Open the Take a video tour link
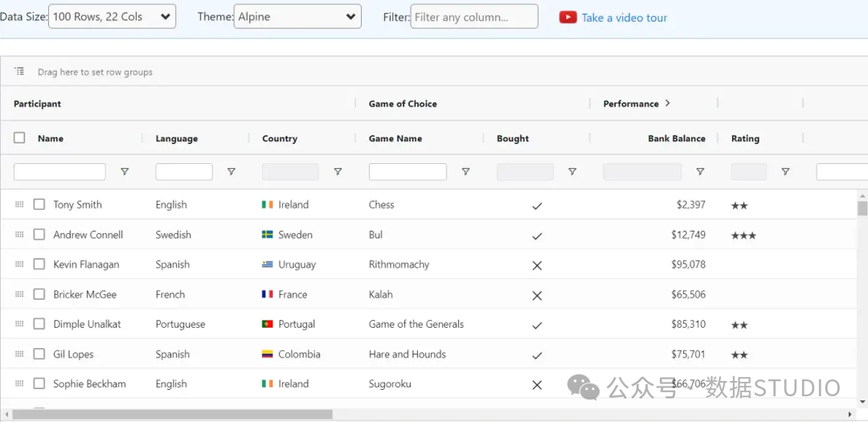Screen dimensions: 868x422 point(624,18)
